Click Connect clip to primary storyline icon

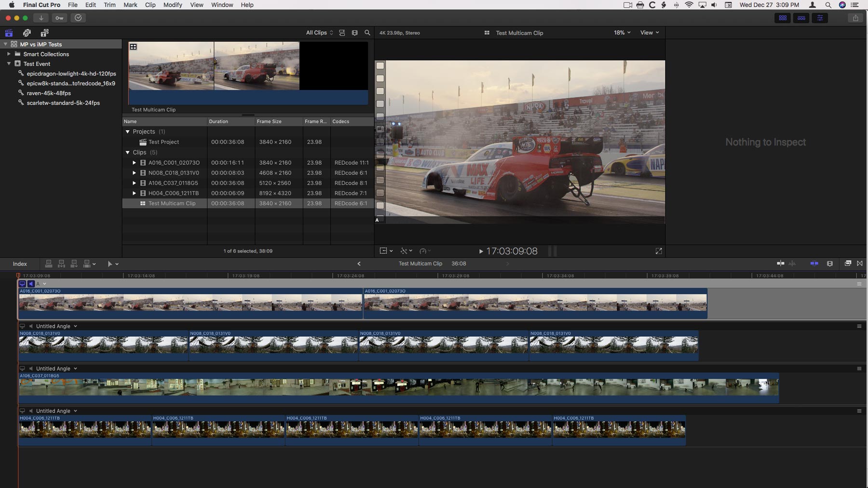click(x=49, y=264)
